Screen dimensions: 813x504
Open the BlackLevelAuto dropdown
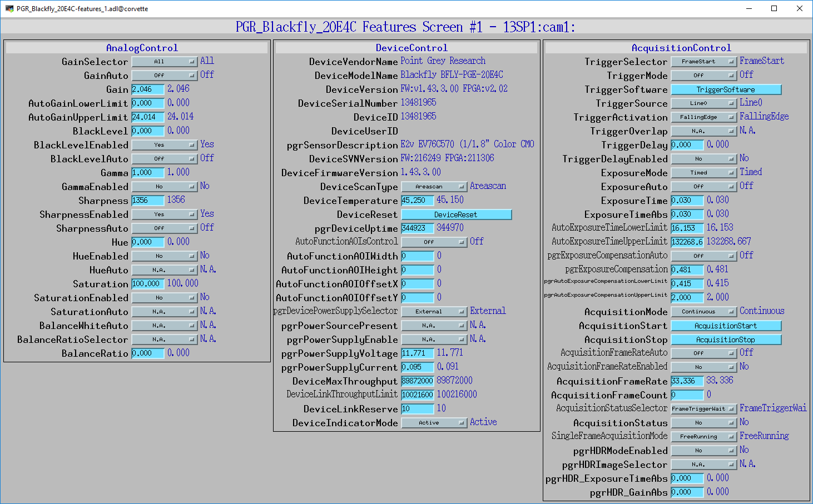(165, 159)
